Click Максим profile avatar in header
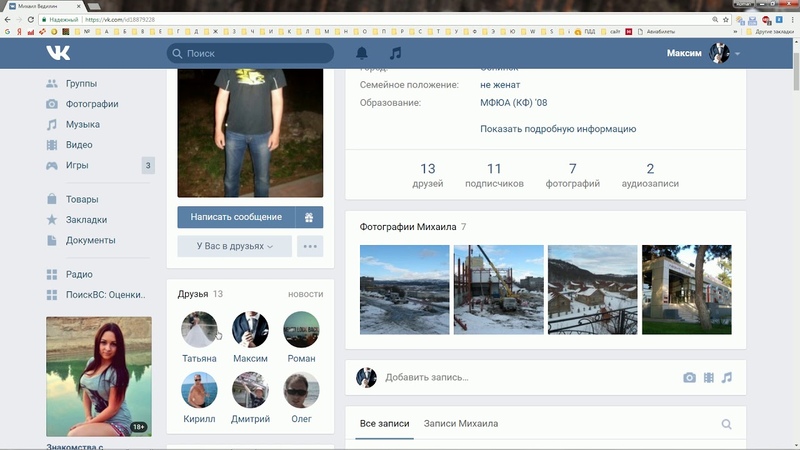 tap(719, 54)
